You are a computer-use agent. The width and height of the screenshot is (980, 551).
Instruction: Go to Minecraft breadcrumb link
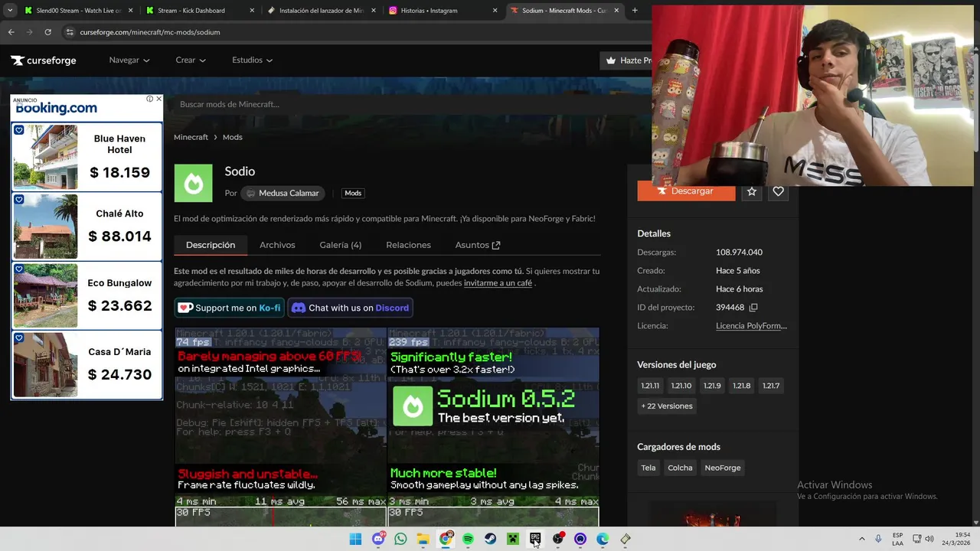point(191,137)
